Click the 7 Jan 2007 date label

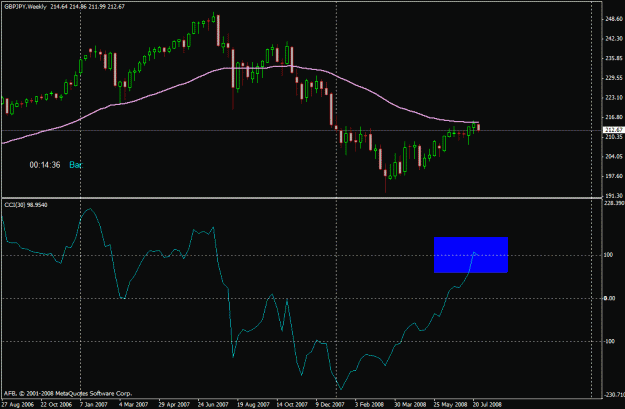coord(94,405)
